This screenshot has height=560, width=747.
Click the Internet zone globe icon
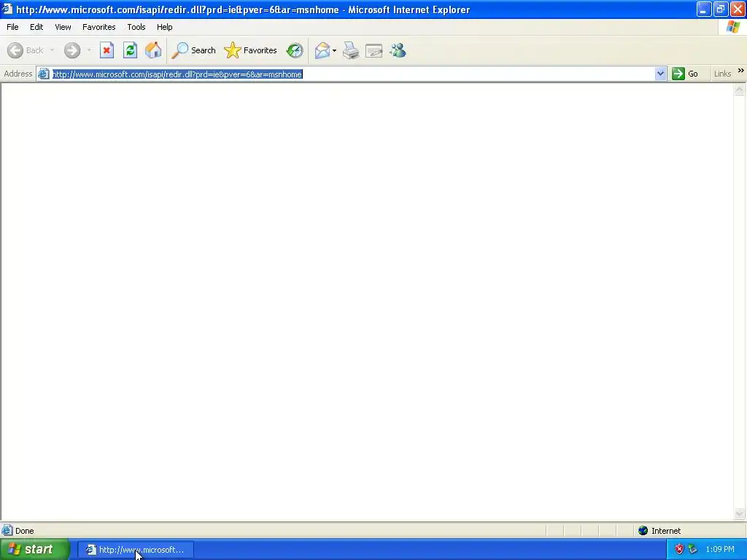(x=643, y=531)
